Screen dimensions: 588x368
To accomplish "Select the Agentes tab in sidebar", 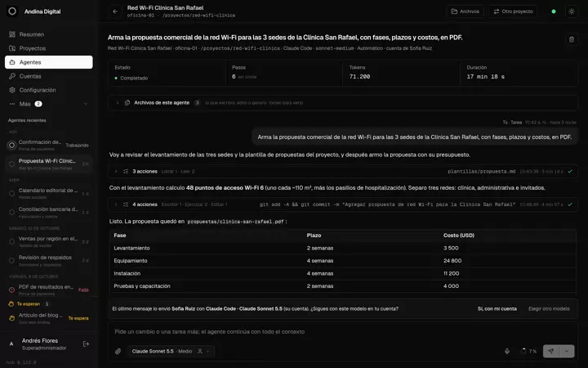I will point(49,62).
